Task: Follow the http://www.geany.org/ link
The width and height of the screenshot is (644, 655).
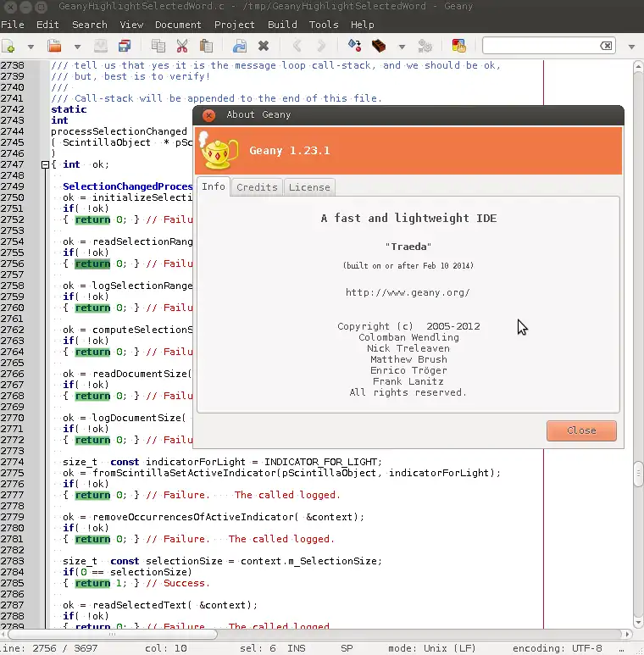Action: click(408, 292)
